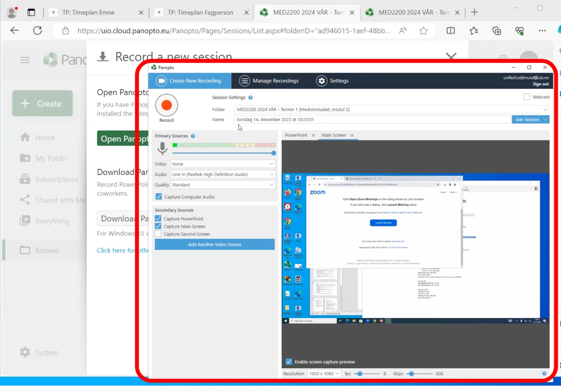
Task: Open the split screen browser icon
Action: (451, 31)
